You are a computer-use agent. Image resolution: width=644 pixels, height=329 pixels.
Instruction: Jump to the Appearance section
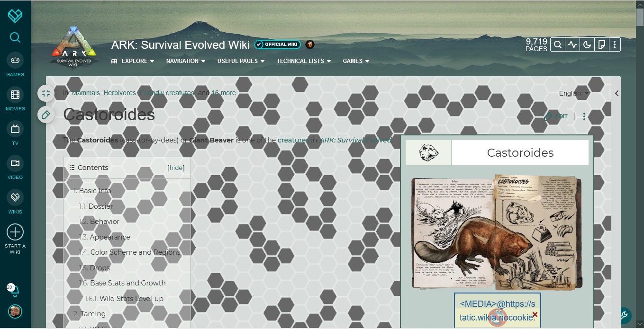104,237
